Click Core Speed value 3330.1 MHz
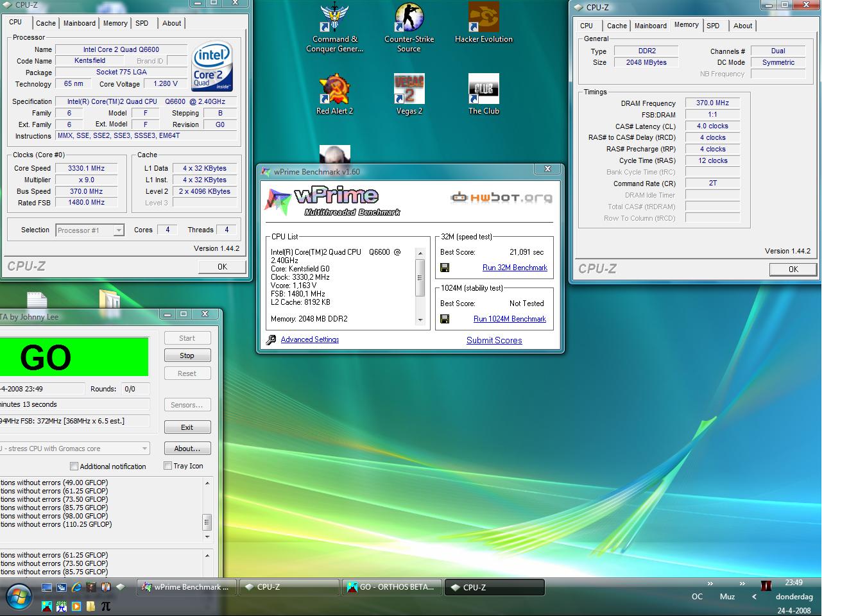 [86, 168]
